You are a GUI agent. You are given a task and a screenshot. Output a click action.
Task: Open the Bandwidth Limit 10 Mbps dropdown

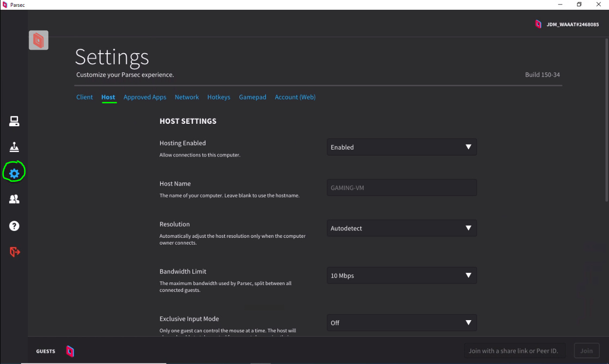pyautogui.click(x=402, y=275)
